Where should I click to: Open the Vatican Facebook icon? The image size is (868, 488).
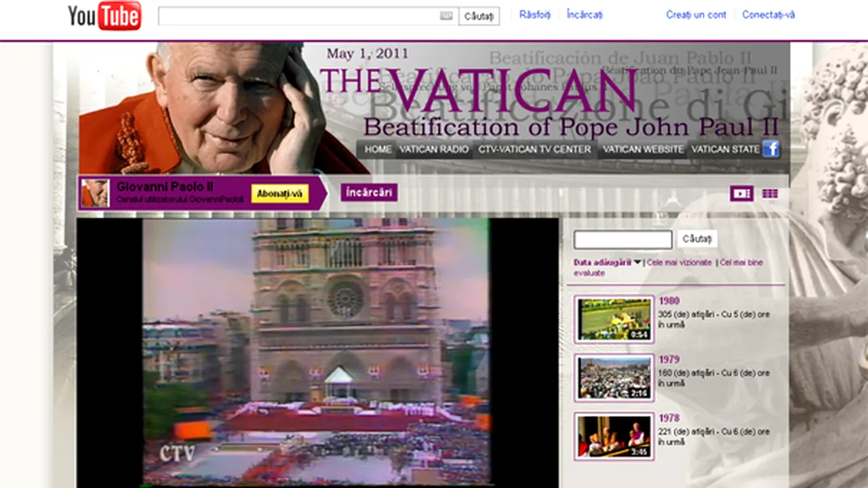click(770, 149)
